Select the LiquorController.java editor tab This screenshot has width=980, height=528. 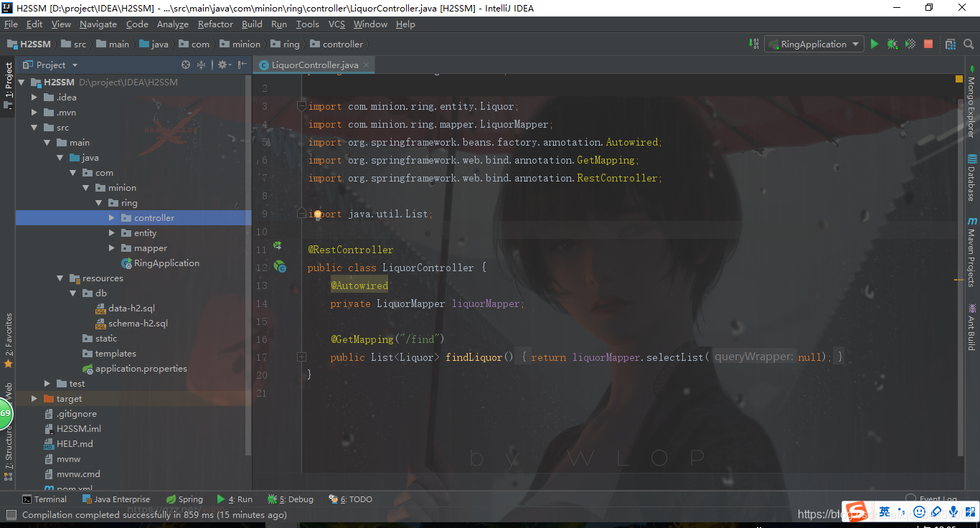pyautogui.click(x=314, y=65)
